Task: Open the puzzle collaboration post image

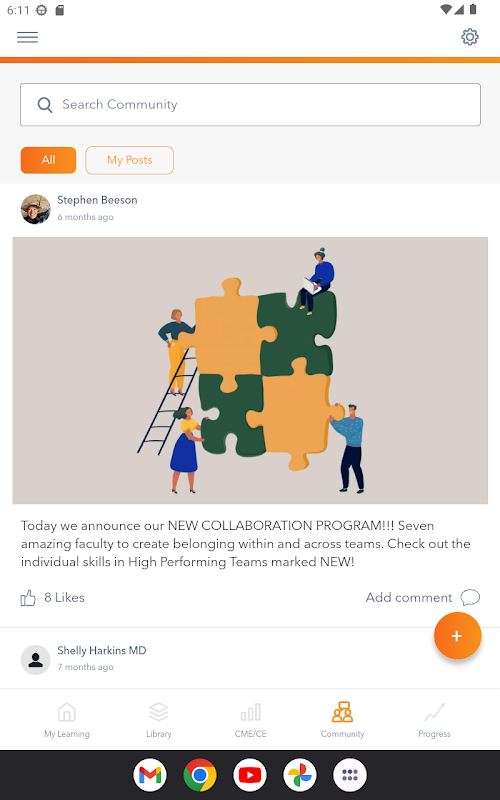Action: tap(250, 370)
